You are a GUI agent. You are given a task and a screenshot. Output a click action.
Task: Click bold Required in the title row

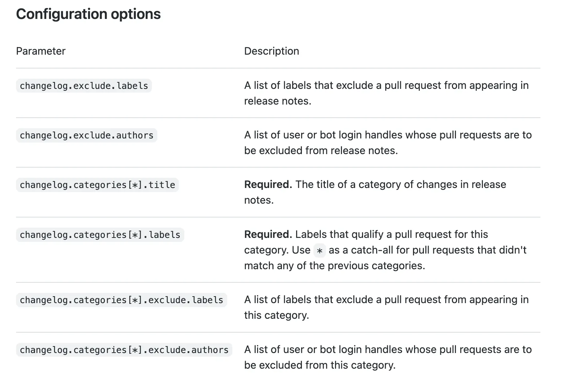[x=268, y=185]
